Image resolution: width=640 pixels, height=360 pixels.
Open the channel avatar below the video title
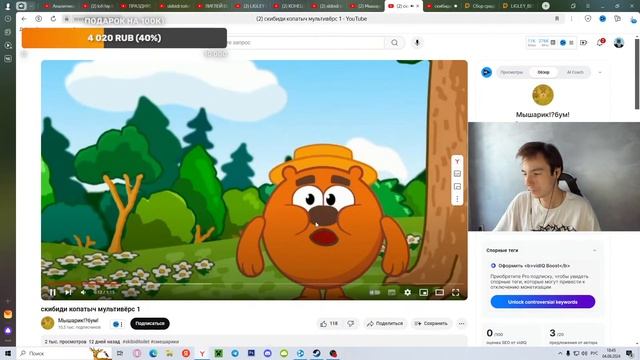click(x=48, y=323)
